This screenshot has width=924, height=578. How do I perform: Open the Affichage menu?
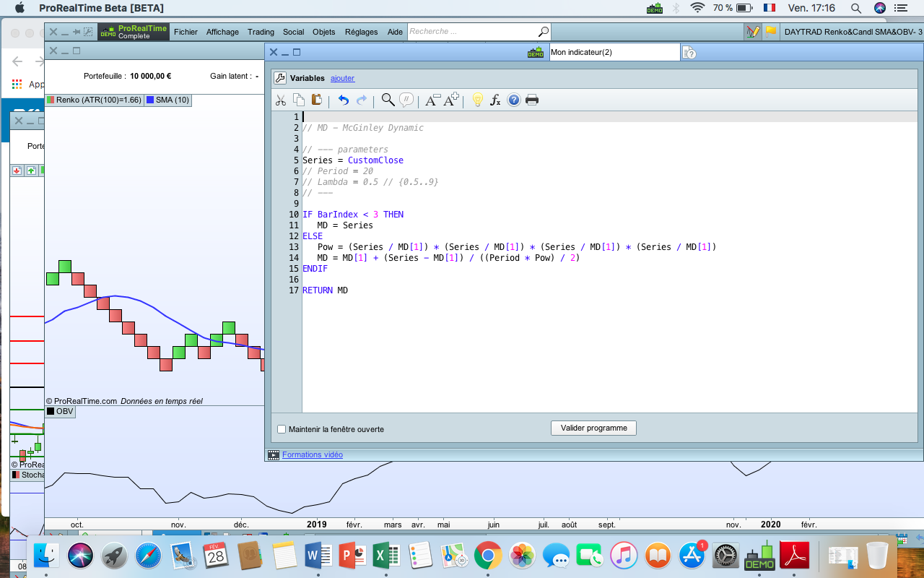(222, 32)
